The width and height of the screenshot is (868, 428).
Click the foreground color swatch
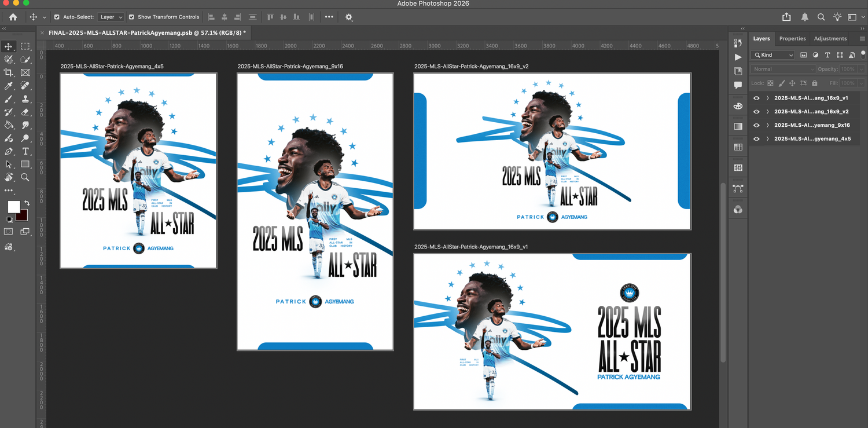13,207
